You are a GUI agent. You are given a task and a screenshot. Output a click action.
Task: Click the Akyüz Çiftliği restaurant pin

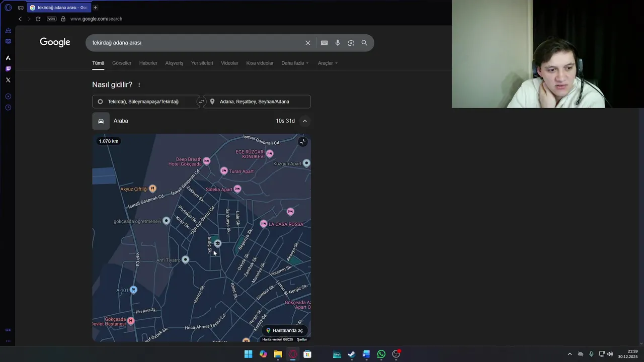pyautogui.click(x=152, y=189)
